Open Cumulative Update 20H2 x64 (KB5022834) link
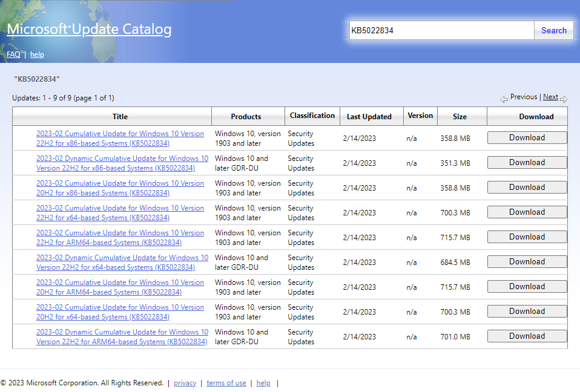Viewport: 580px width, 392px height. 120,312
